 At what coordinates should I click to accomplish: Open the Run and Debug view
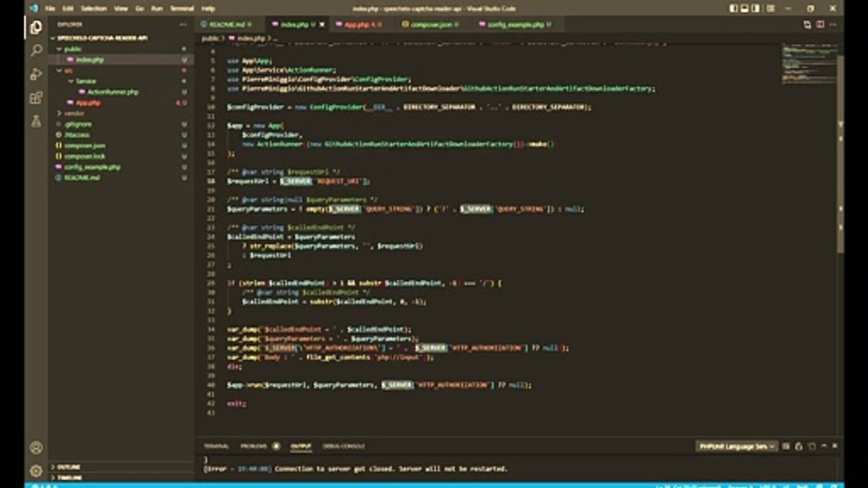36,75
